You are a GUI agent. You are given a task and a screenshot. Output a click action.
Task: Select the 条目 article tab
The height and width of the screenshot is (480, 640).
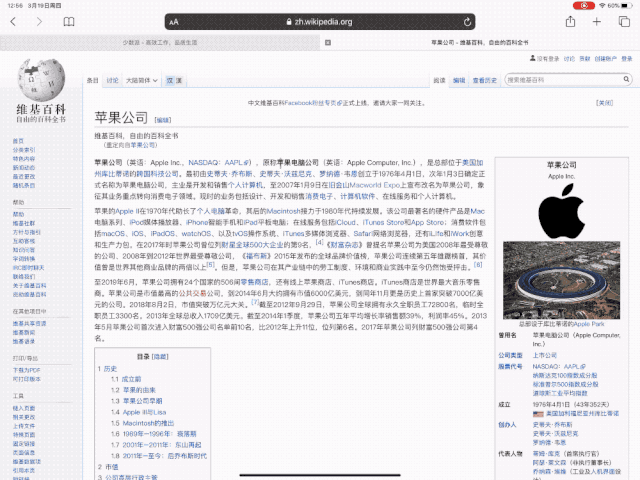(x=93, y=80)
